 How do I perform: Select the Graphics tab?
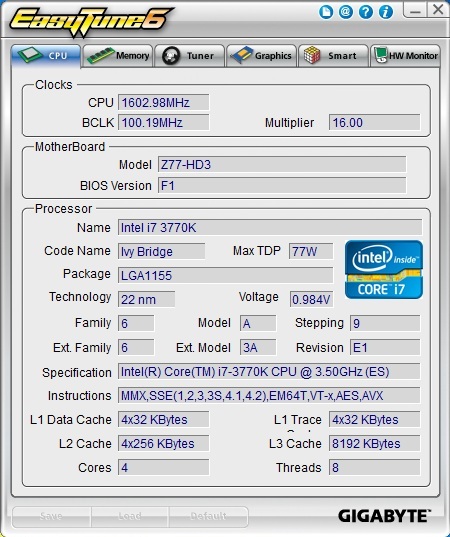pyautogui.click(x=261, y=55)
